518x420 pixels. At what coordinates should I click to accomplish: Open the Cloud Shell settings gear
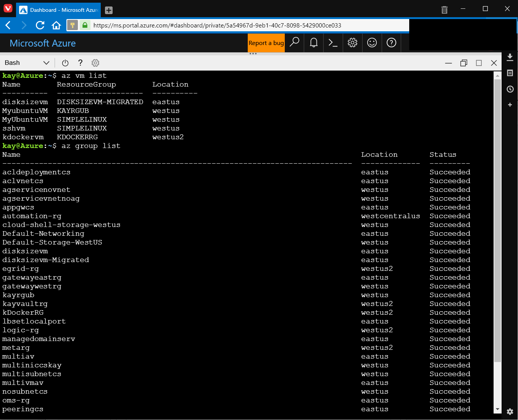click(x=95, y=63)
